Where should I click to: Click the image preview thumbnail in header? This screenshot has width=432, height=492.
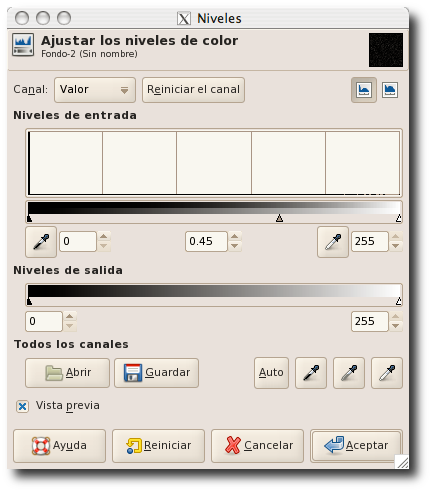click(x=386, y=50)
